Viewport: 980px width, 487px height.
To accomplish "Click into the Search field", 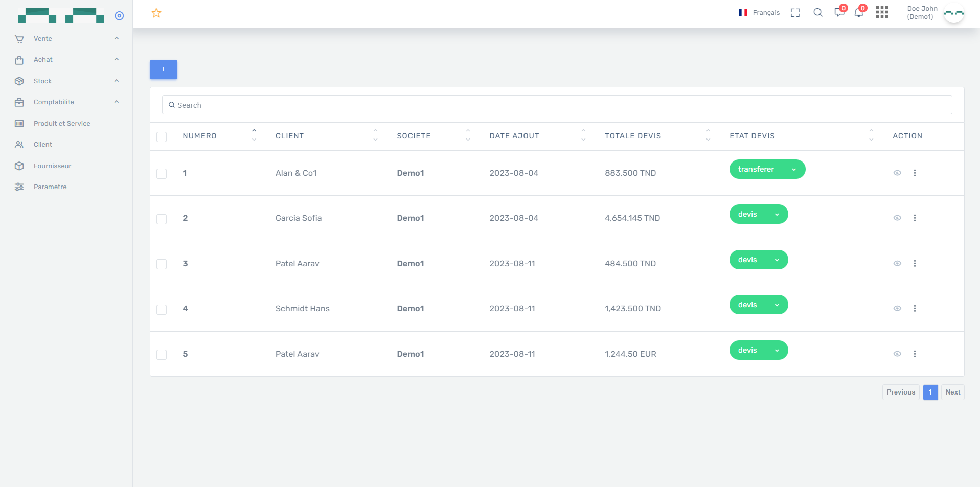I will tap(557, 105).
